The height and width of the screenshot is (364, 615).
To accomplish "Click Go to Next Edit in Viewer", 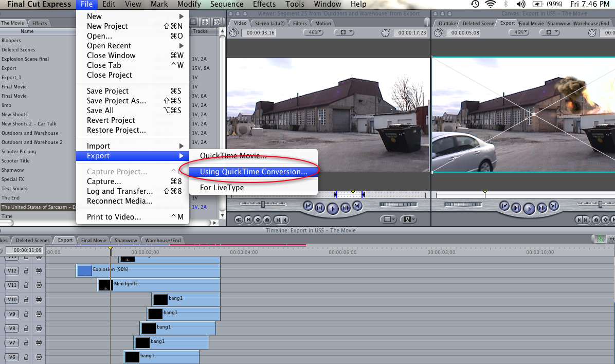I will click(x=357, y=206).
